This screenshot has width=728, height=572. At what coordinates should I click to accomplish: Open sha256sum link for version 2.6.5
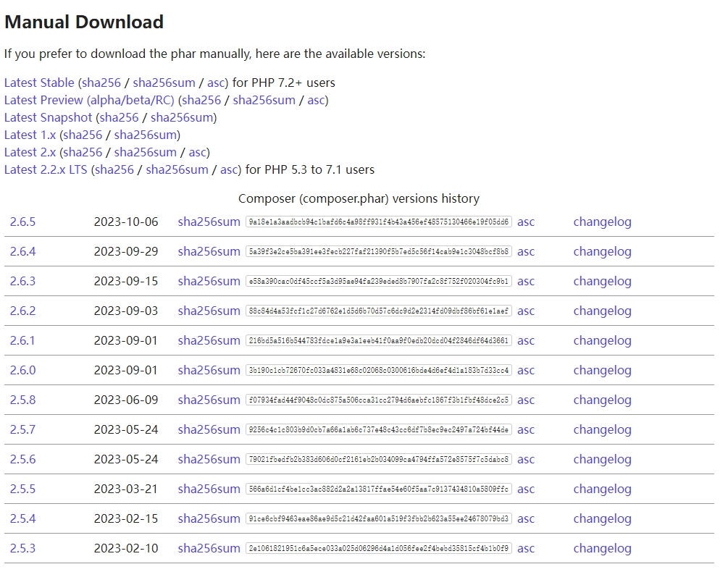pyautogui.click(x=209, y=222)
